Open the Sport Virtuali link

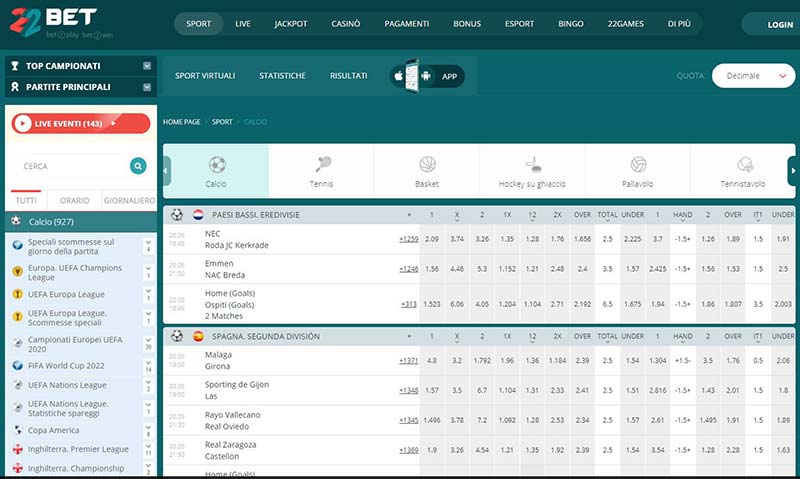click(x=205, y=75)
